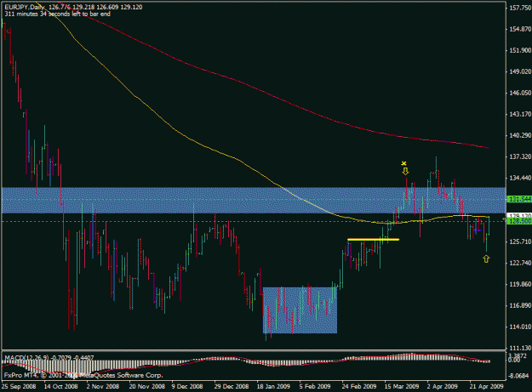Click the 146.050 price axis label
The image size is (532, 392).
tap(520, 93)
